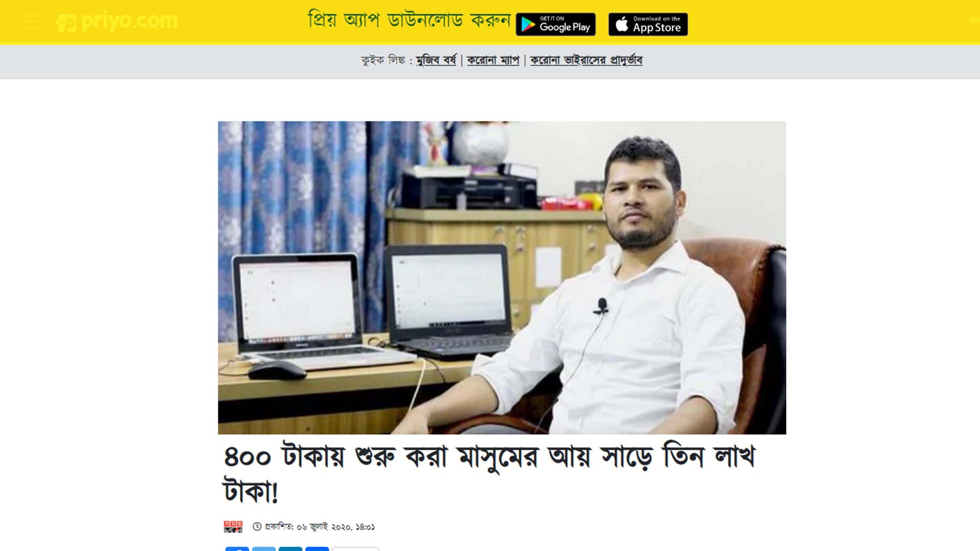Share with the fourth bright blue button
Viewport: 980px width, 551px height.
[x=317, y=549]
